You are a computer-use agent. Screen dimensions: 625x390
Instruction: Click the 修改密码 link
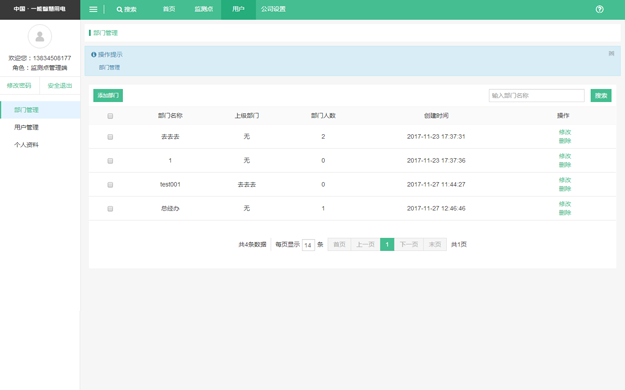(19, 85)
